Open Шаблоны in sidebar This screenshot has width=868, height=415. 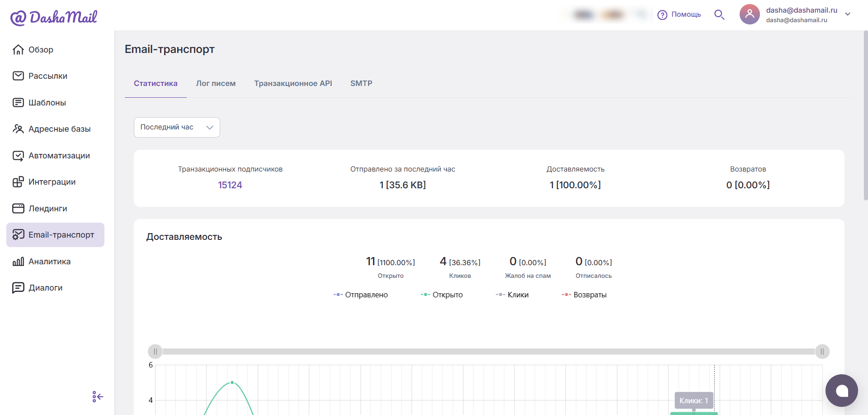pos(55,103)
